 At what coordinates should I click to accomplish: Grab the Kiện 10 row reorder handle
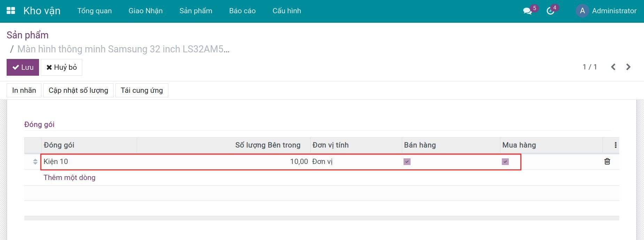pyautogui.click(x=35, y=162)
